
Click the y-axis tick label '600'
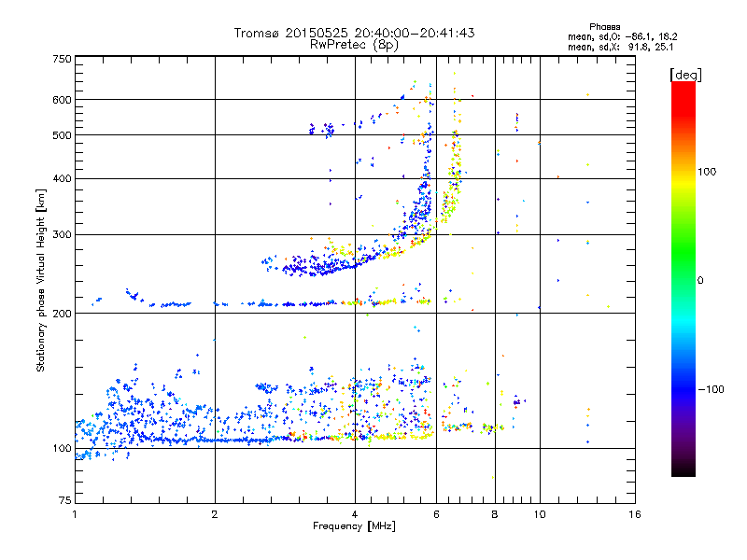[62, 100]
